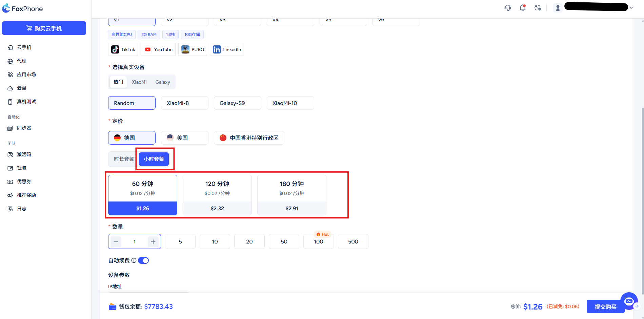
Task: Switch to the 时长套餐 tab
Action: pyautogui.click(x=124, y=159)
